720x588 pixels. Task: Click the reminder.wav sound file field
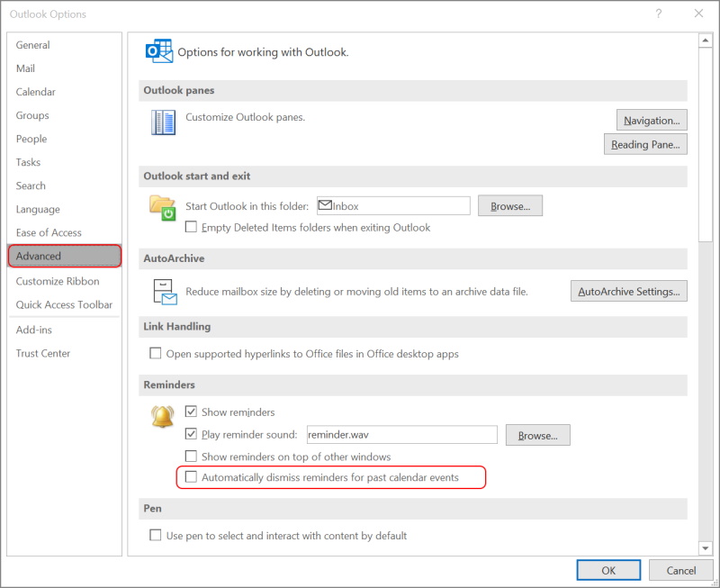(x=401, y=435)
